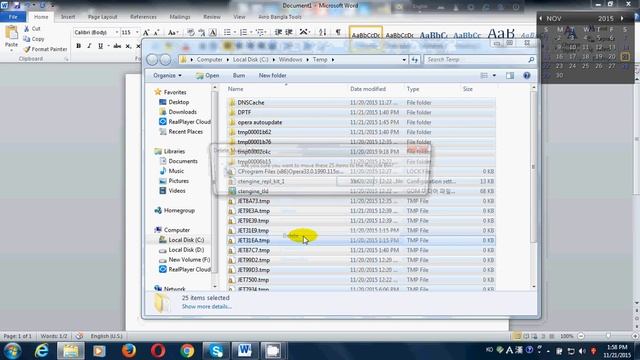Open Internet Explorer from taskbar
Viewport: 640px width, 360px height.
[x=41, y=351]
